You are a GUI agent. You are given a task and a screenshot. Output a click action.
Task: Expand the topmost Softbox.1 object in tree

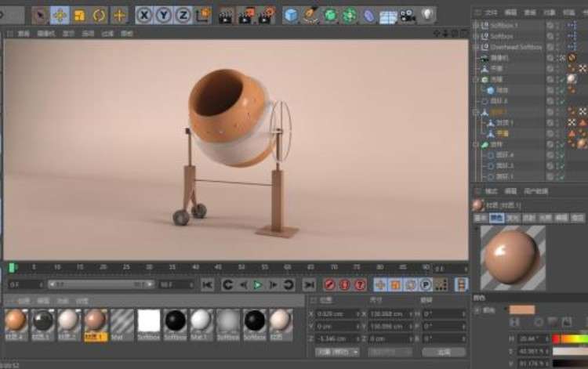(x=476, y=25)
